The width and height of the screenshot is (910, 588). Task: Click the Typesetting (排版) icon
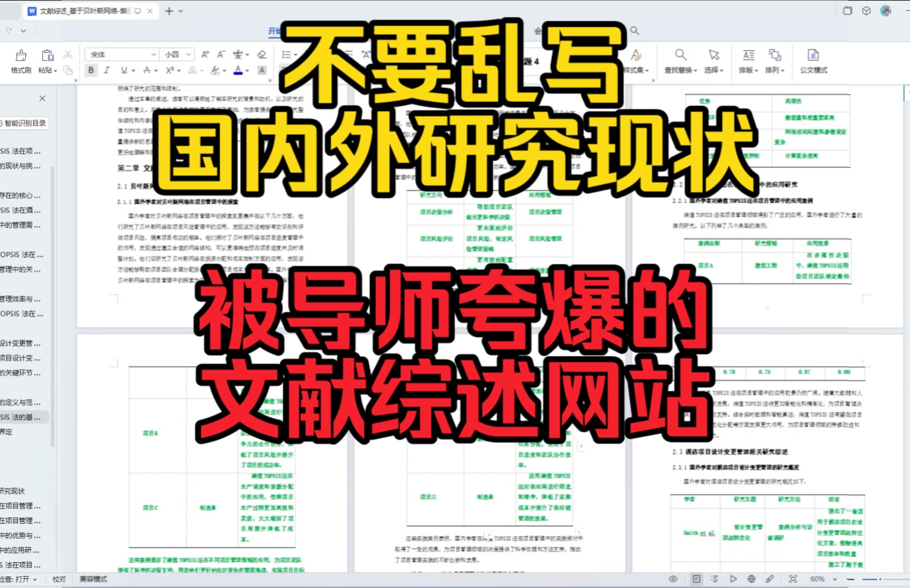coord(749,55)
